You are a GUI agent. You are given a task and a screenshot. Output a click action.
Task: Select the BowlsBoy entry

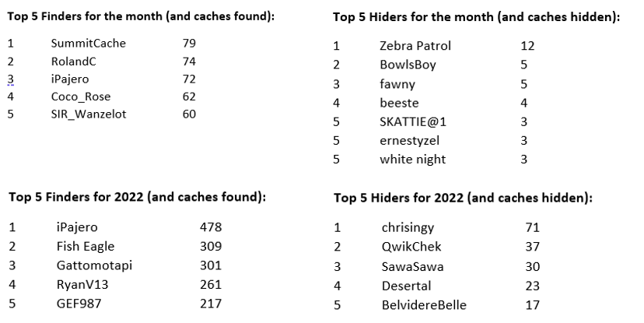coord(408,65)
